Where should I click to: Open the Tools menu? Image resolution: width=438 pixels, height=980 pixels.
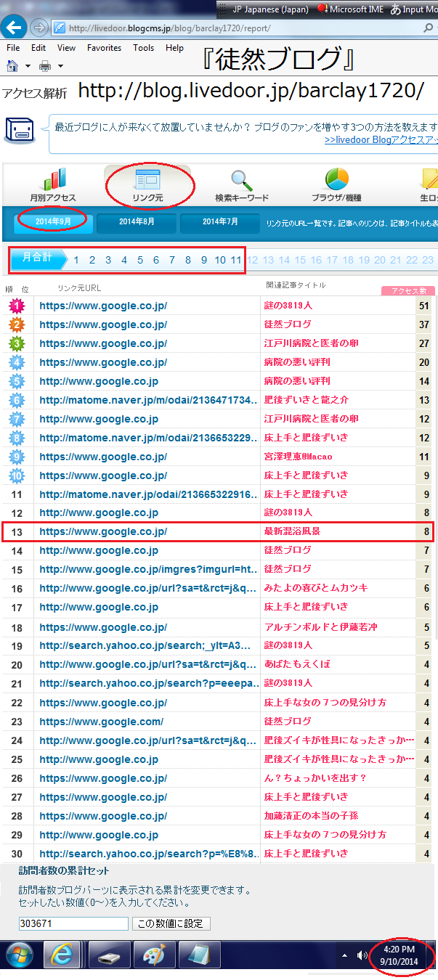click(x=143, y=48)
